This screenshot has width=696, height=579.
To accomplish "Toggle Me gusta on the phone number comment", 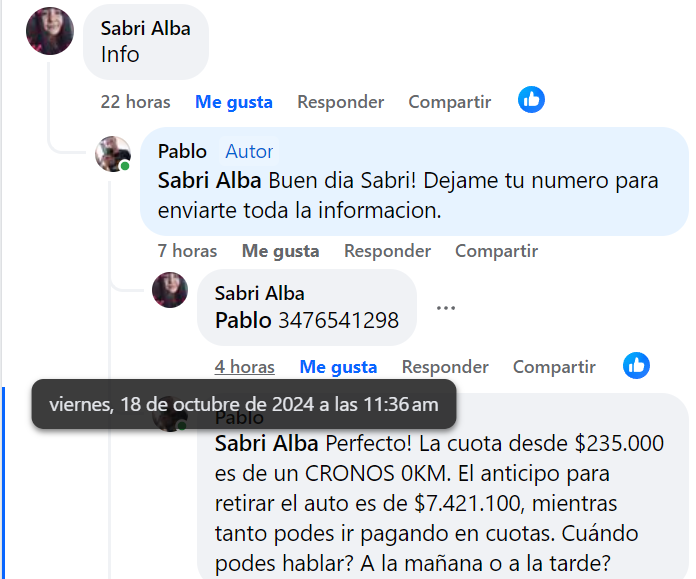I will pyautogui.click(x=338, y=367).
